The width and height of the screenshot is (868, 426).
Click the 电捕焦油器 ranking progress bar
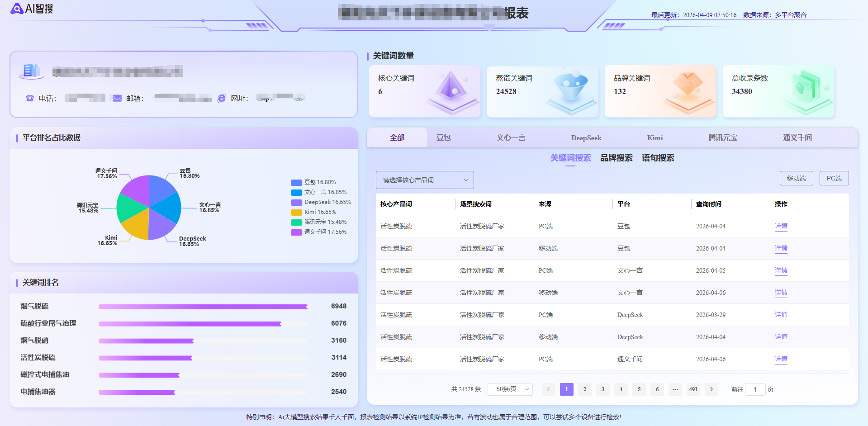[203, 392]
